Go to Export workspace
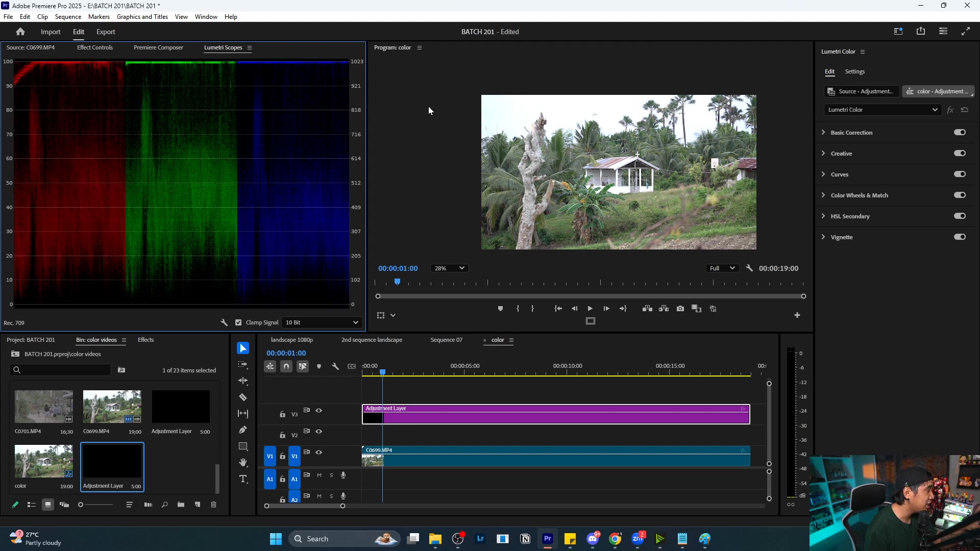 pos(106,32)
